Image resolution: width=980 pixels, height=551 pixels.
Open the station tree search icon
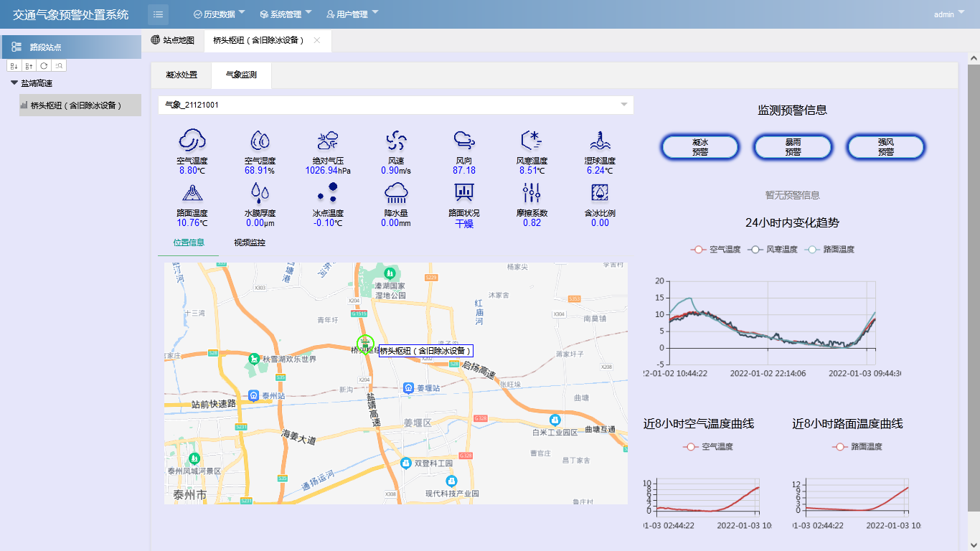60,66
